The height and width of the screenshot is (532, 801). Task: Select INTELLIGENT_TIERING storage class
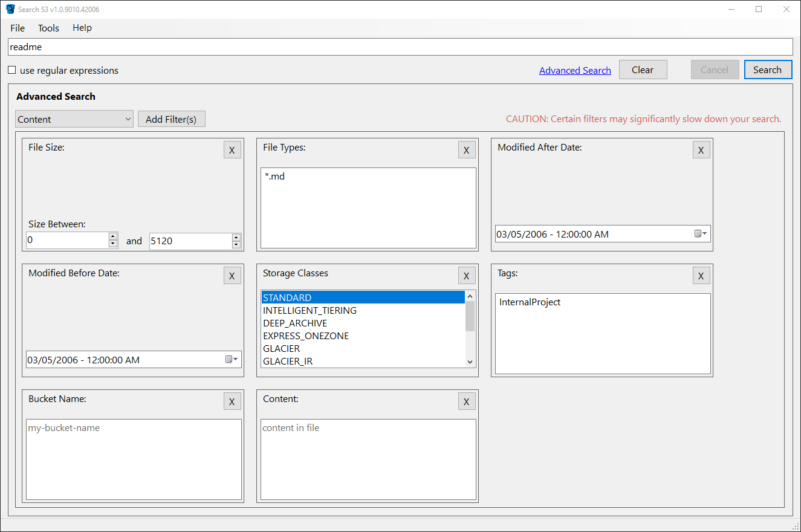coord(363,310)
